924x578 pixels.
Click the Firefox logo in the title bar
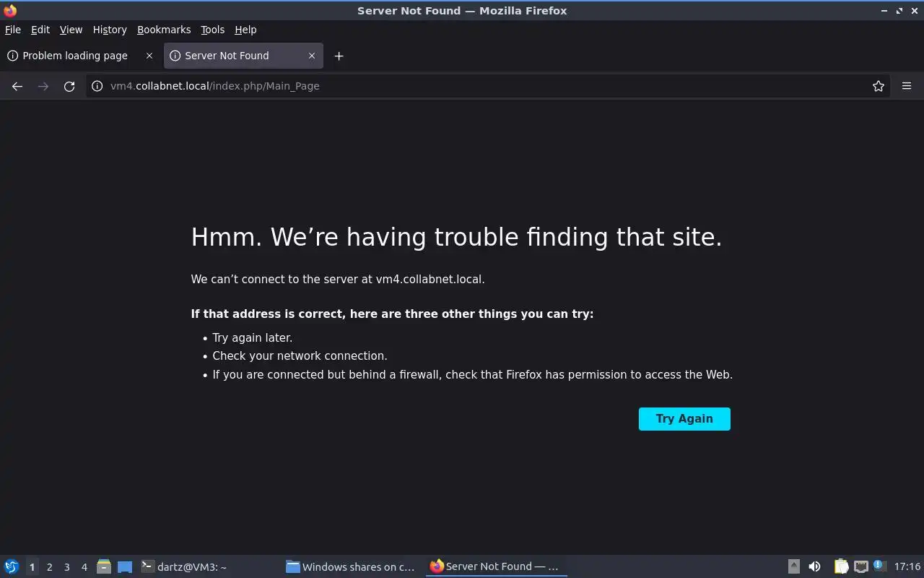point(10,10)
